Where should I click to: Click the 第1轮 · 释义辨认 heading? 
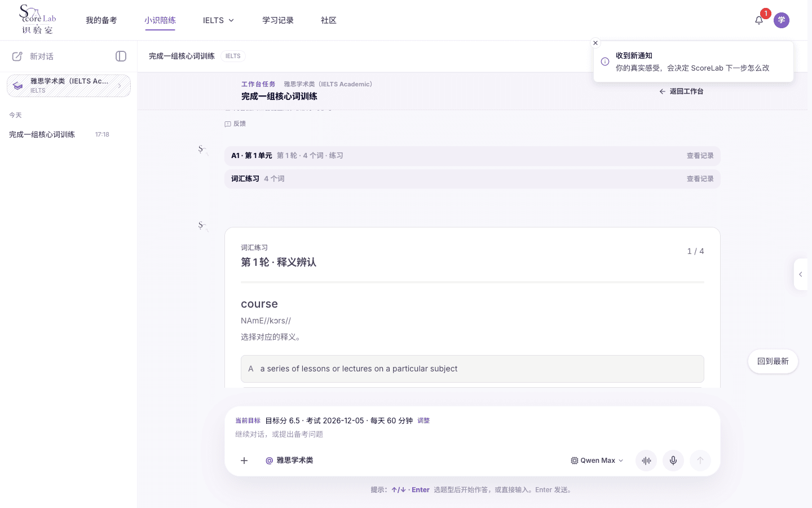click(x=279, y=262)
